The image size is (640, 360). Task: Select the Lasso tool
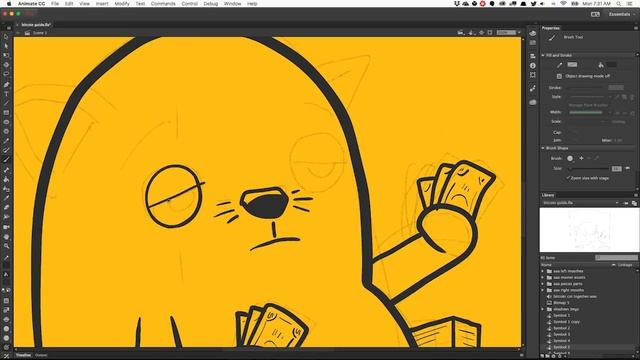[6, 74]
